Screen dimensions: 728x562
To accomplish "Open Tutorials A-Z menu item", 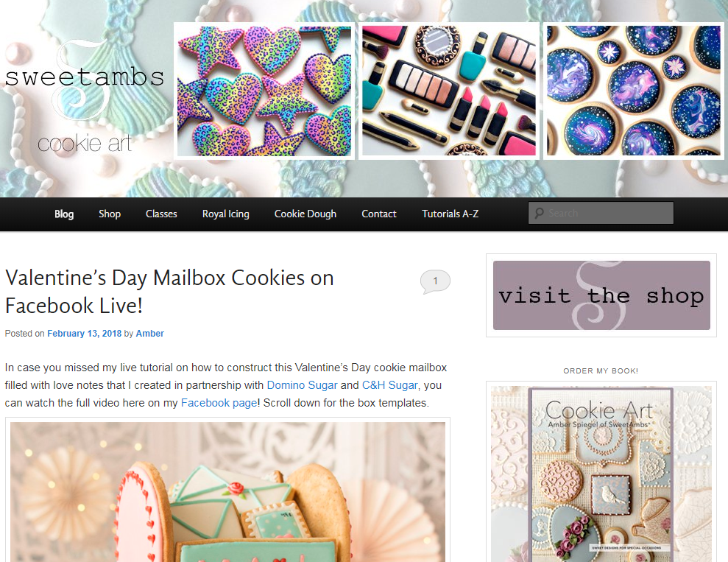I will click(450, 214).
